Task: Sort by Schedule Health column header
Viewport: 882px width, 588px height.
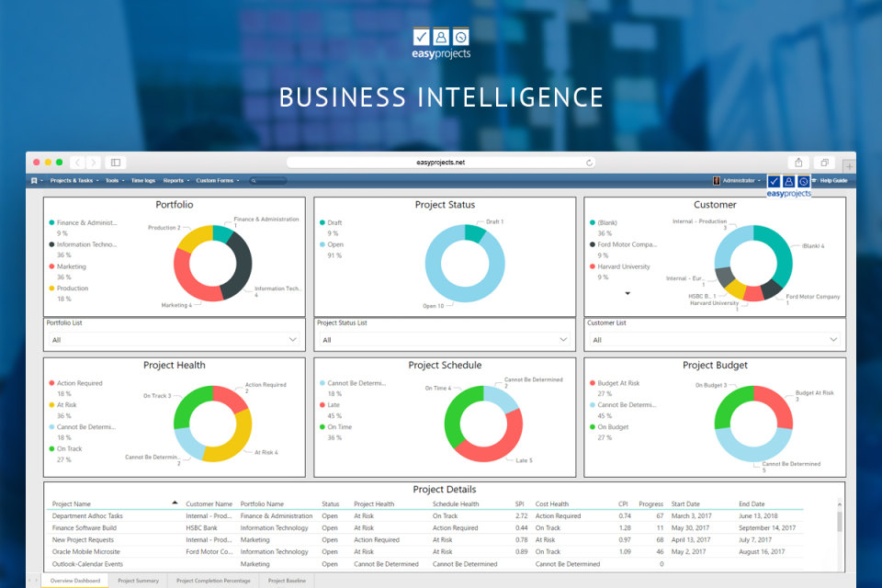Action: (456, 504)
